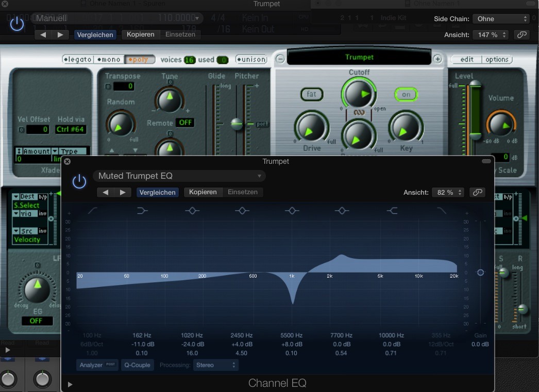Select poly mode
The width and height of the screenshot is (539, 392).
(x=139, y=59)
